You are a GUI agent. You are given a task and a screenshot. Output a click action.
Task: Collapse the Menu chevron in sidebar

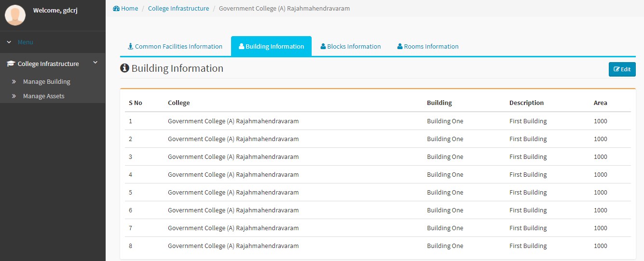(9, 42)
